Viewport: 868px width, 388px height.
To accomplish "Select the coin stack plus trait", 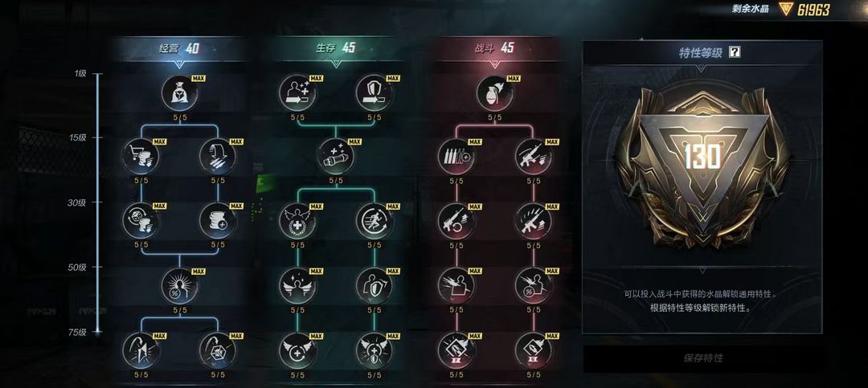I will click(x=218, y=220).
